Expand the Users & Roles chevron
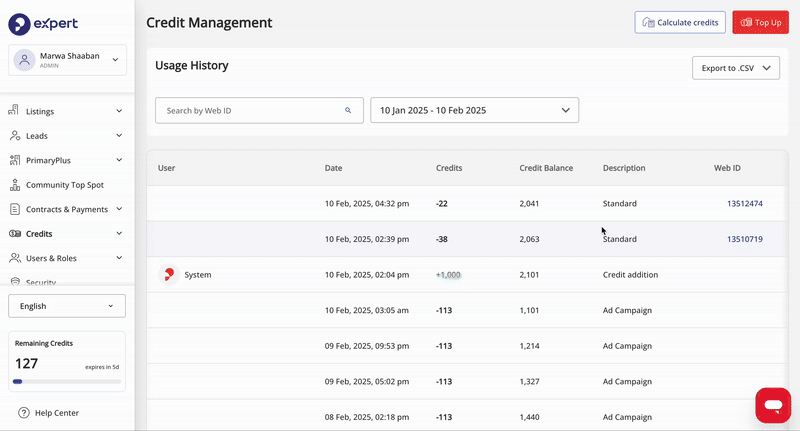The image size is (800, 431). coord(119,258)
